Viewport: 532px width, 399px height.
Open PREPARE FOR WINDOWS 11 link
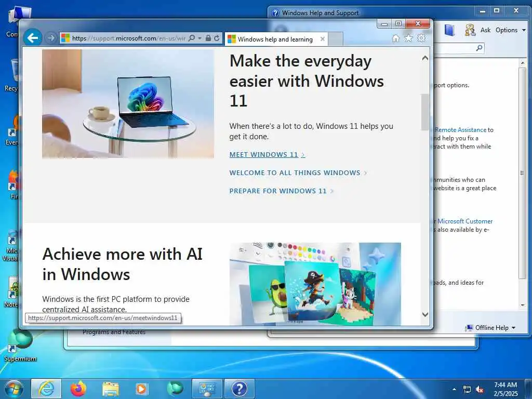[x=281, y=191]
